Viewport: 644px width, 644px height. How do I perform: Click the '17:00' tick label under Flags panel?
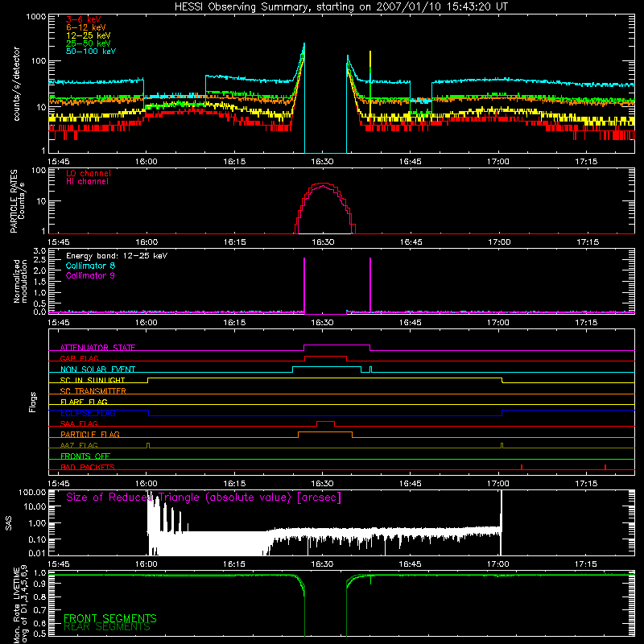(498, 484)
